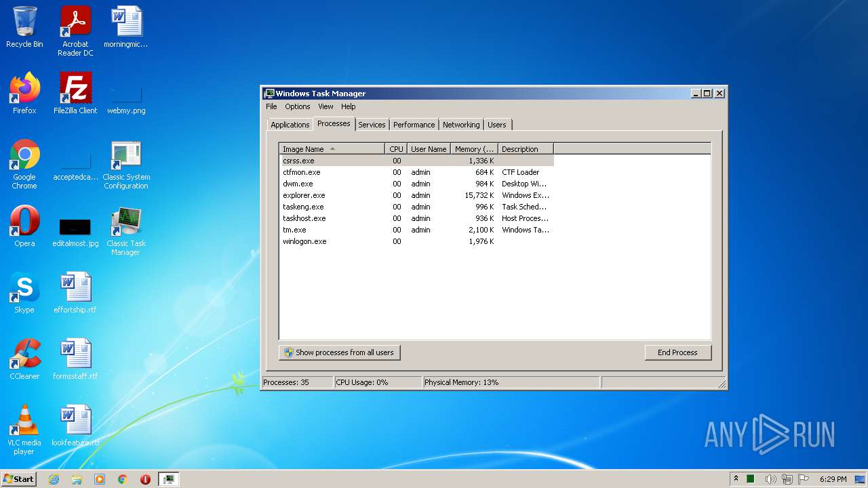Viewport: 868px width, 488px height.
Task: Show hidden tray icons arrow
Action: (736, 479)
